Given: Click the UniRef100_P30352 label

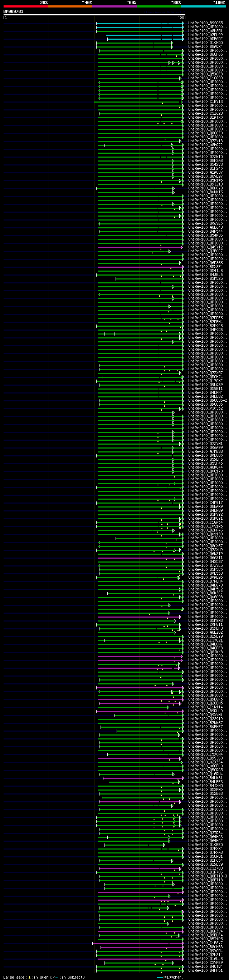Looking at the screenshot, I should (205, 408).
